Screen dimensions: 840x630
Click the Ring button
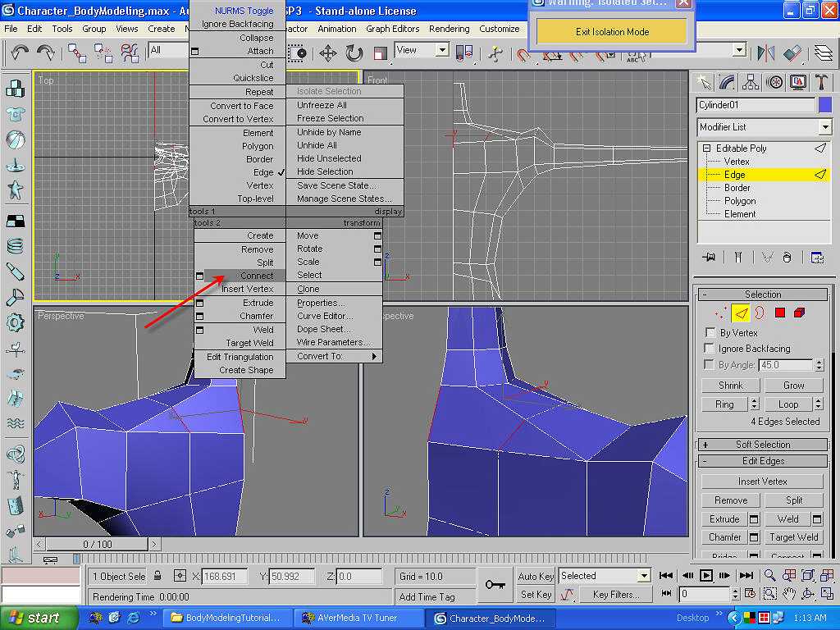point(724,404)
